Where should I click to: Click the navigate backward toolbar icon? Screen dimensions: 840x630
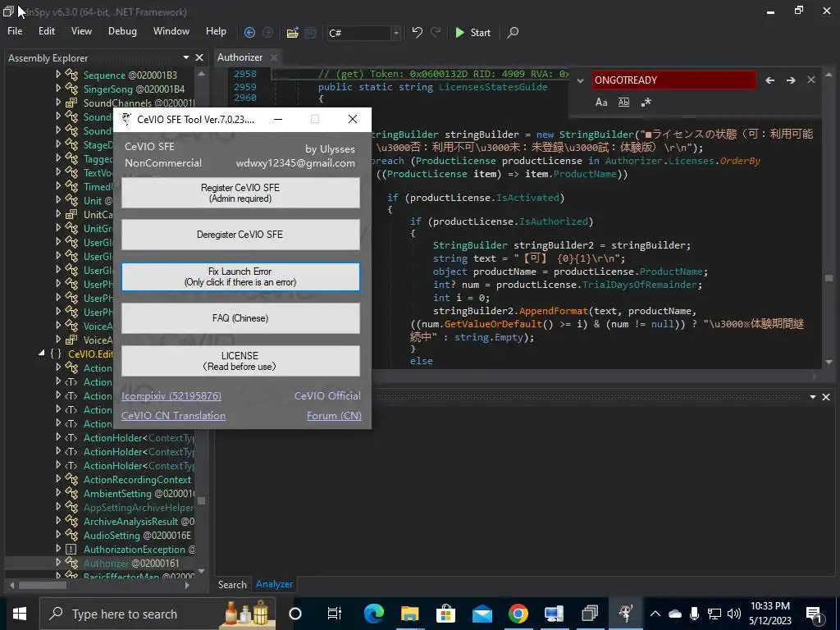249,33
